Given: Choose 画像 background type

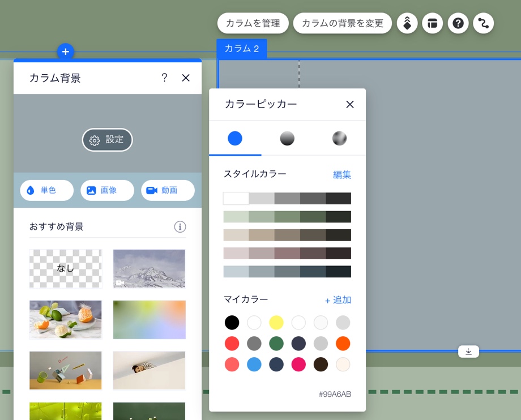Looking at the screenshot, I should [108, 191].
